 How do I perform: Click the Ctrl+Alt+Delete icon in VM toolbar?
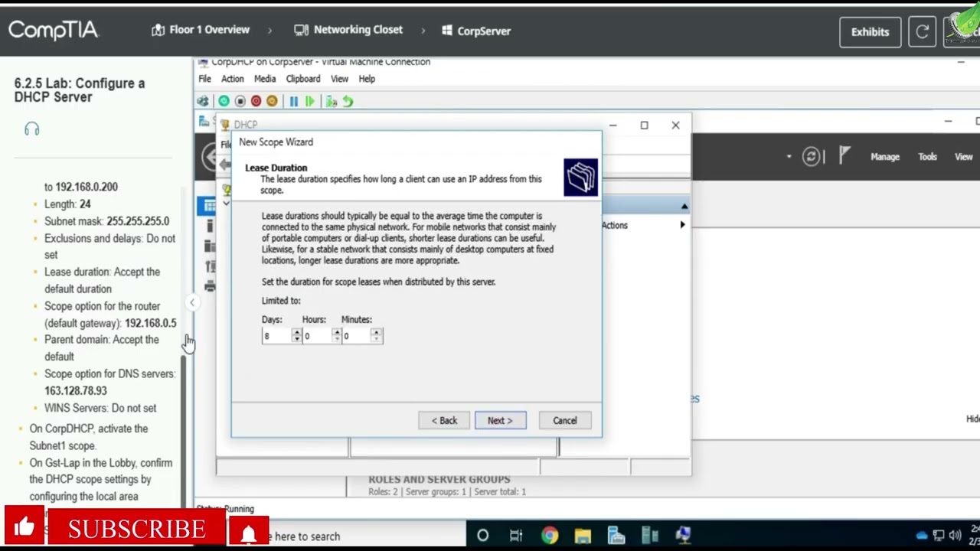[x=203, y=101]
